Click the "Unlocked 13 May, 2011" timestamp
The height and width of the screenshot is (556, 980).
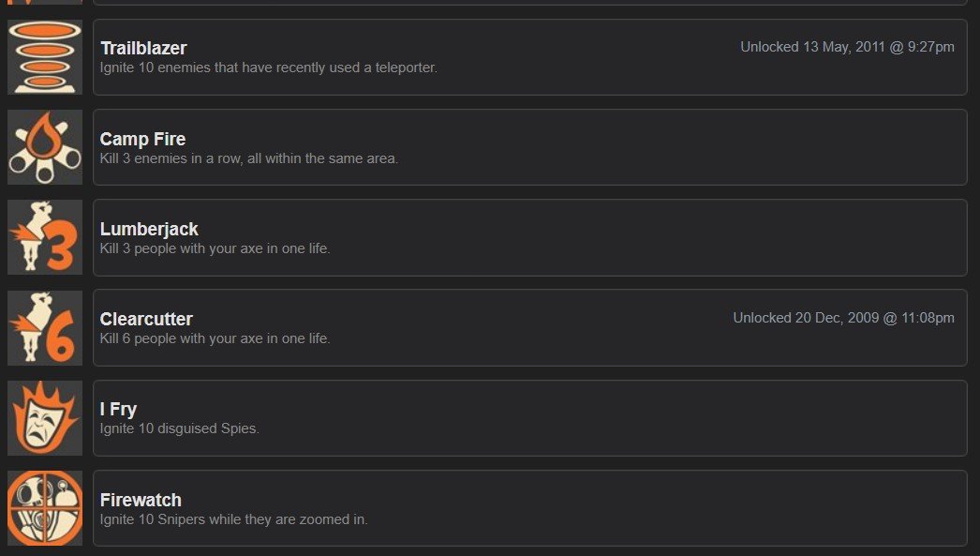click(847, 46)
